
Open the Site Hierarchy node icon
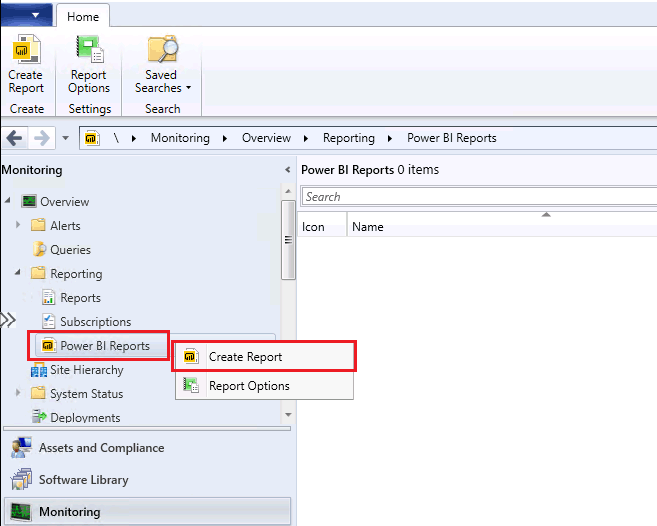(x=39, y=370)
